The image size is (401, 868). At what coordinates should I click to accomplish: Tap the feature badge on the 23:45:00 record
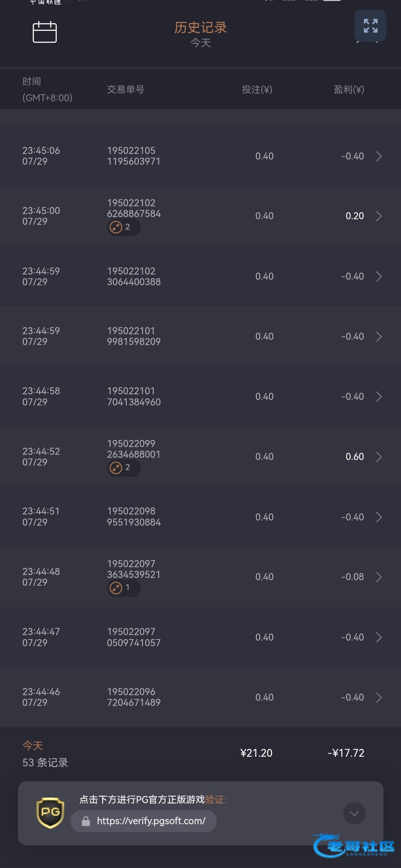point(123,227)
